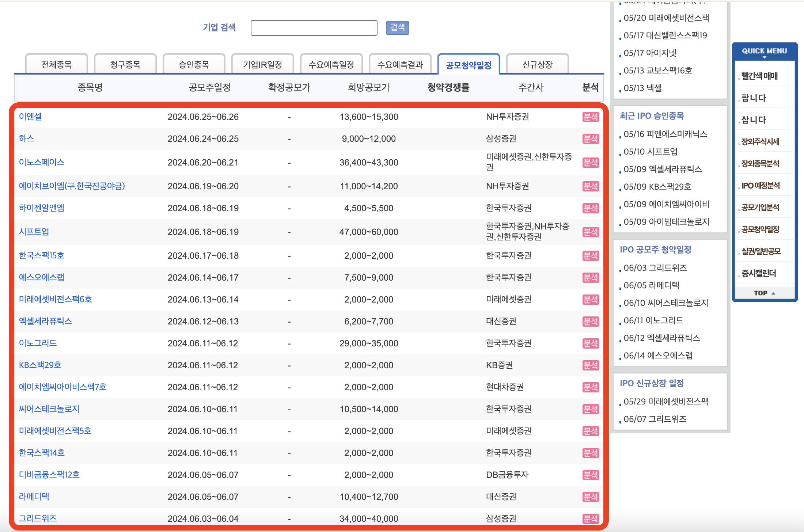Open the 신규상장 tab
Image resolution: width=804 pixels, height=532 pixels.
pos(537,65)
